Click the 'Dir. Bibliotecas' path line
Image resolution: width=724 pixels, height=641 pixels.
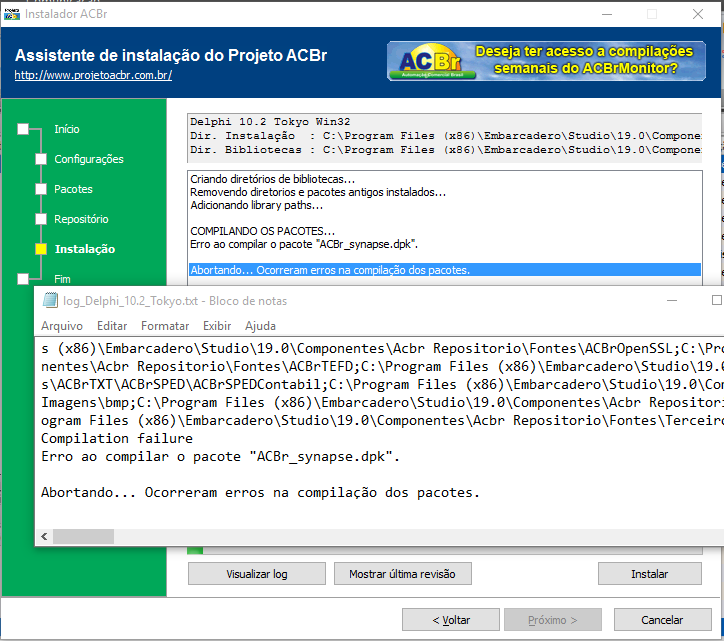pos(446,150)
